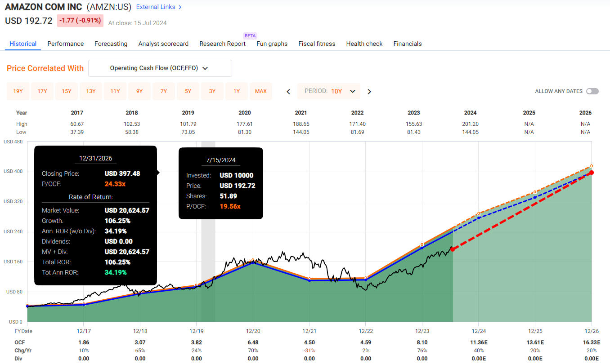Viewport: 610px width, 364px height.
Task: Select the MAX period button
Action: tap(261, 91)
